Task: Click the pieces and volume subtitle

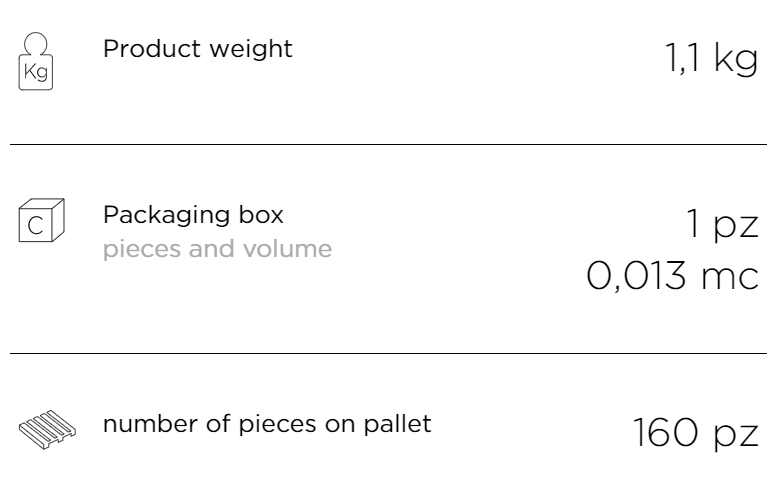Action: click(217, 249)
